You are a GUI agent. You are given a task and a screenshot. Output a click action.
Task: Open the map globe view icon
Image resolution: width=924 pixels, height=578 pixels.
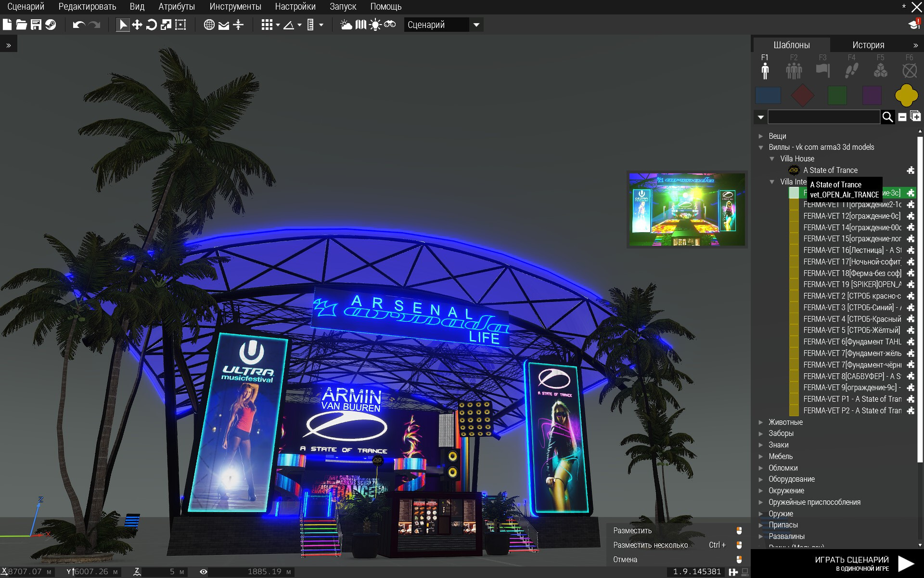point(209,25)
